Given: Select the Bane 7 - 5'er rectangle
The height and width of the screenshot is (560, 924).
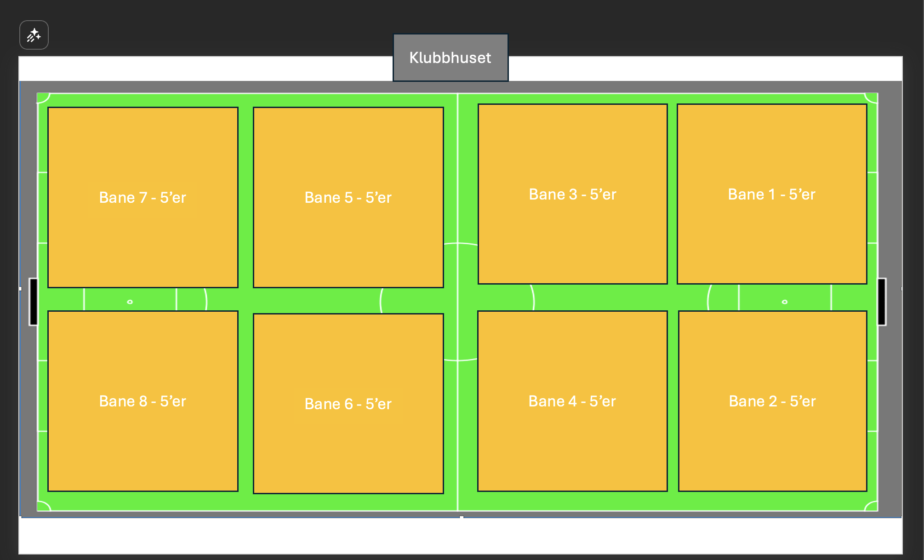Looking at the screenshot, I should tap(143, 197).
